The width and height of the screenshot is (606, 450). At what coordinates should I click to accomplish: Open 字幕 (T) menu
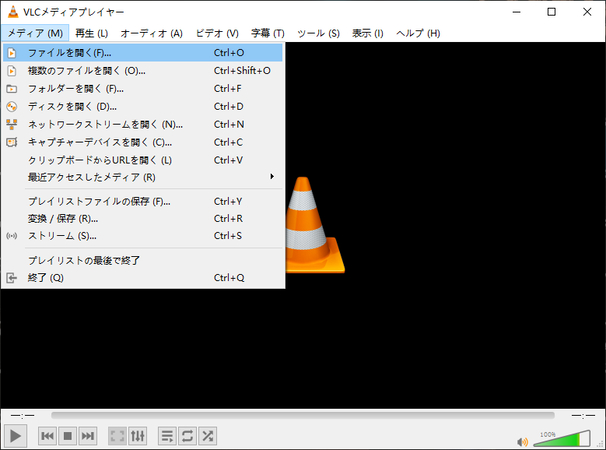click(267, 33)
